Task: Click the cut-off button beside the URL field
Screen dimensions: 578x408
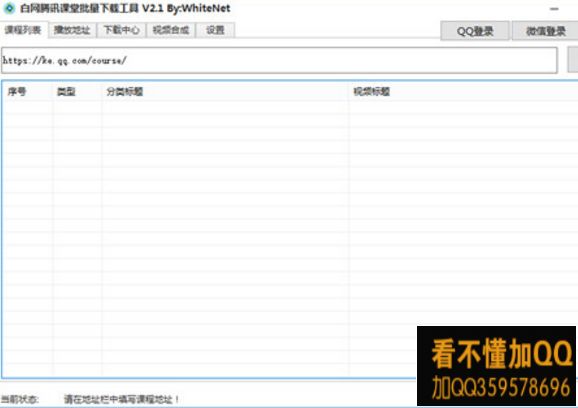Action: pyautogui.click(x=573, y=60)
